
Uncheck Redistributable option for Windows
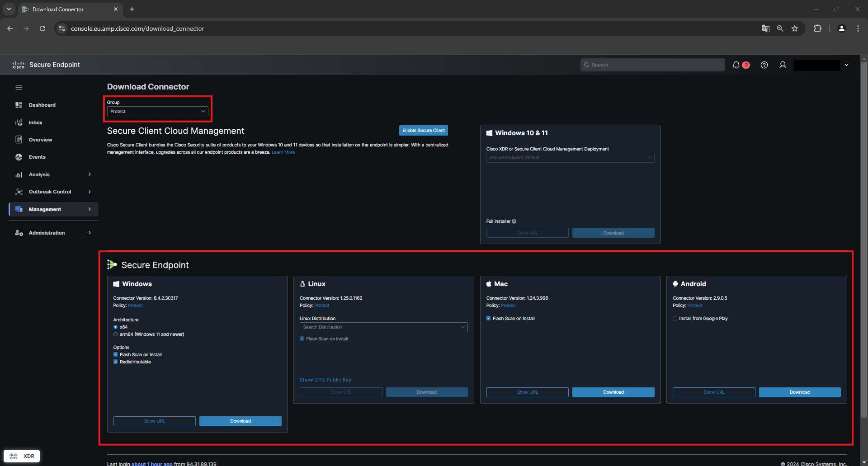[x=116, y=362]
